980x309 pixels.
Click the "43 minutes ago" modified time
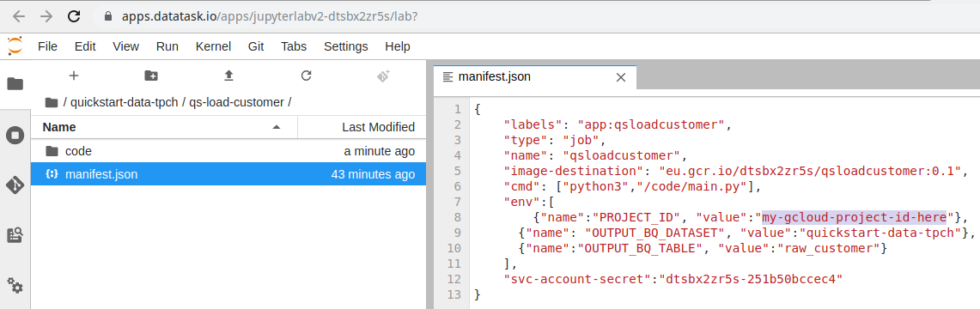pos(373,175)
